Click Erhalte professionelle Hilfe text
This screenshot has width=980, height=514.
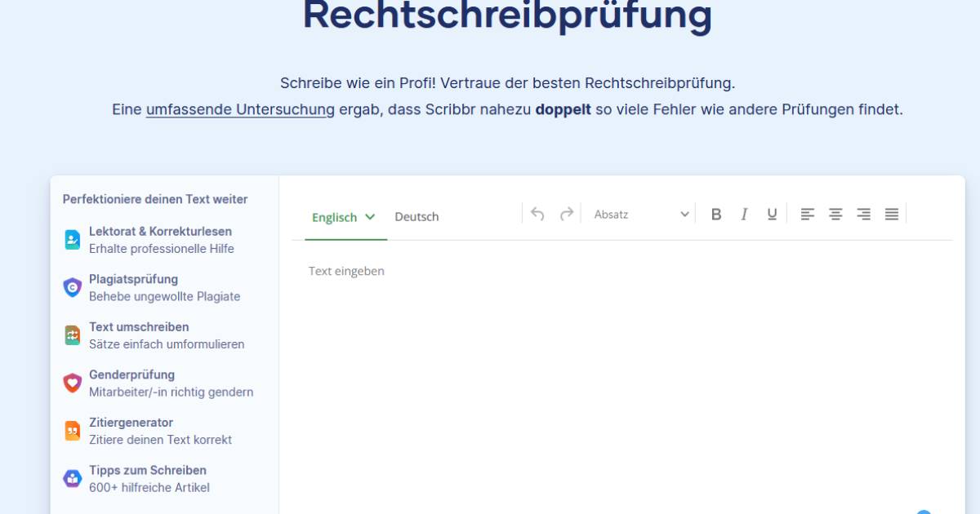(x=160, y=249)
